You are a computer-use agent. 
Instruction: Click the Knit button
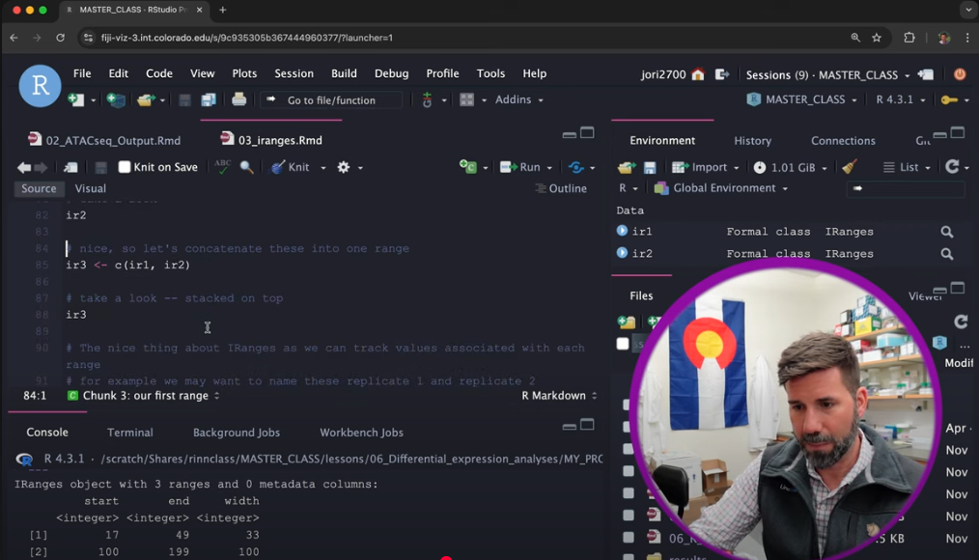click(x=291, y=167)
